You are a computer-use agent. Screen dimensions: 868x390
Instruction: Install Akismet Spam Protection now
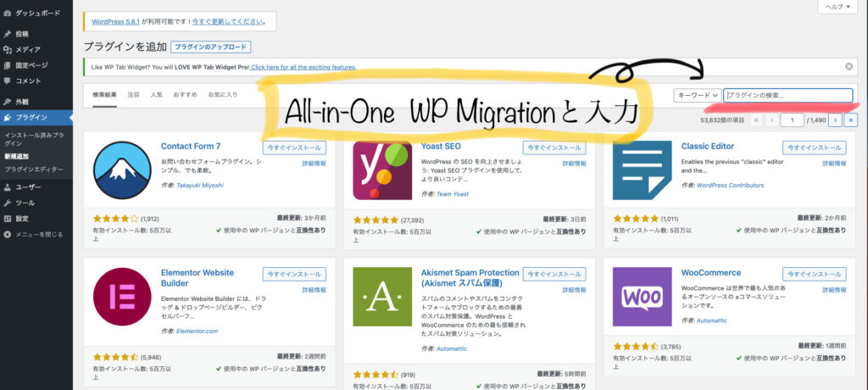(x=554, y=274)
